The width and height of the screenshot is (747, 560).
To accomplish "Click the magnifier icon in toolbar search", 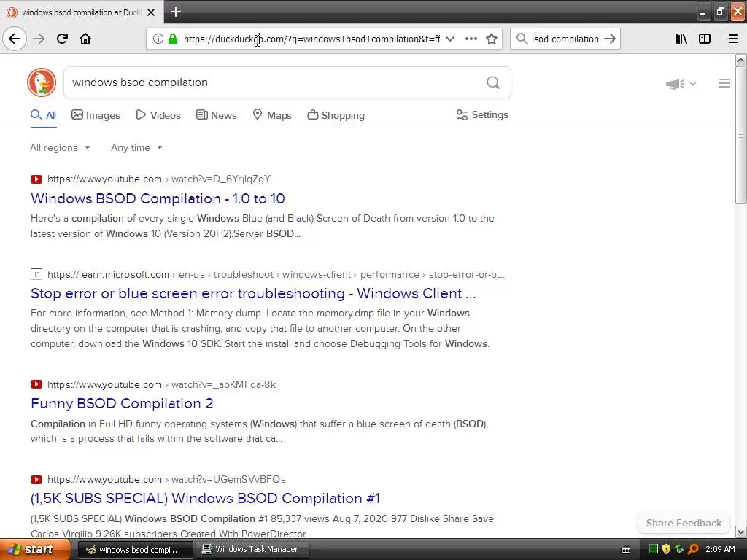I will click(522, 39).
